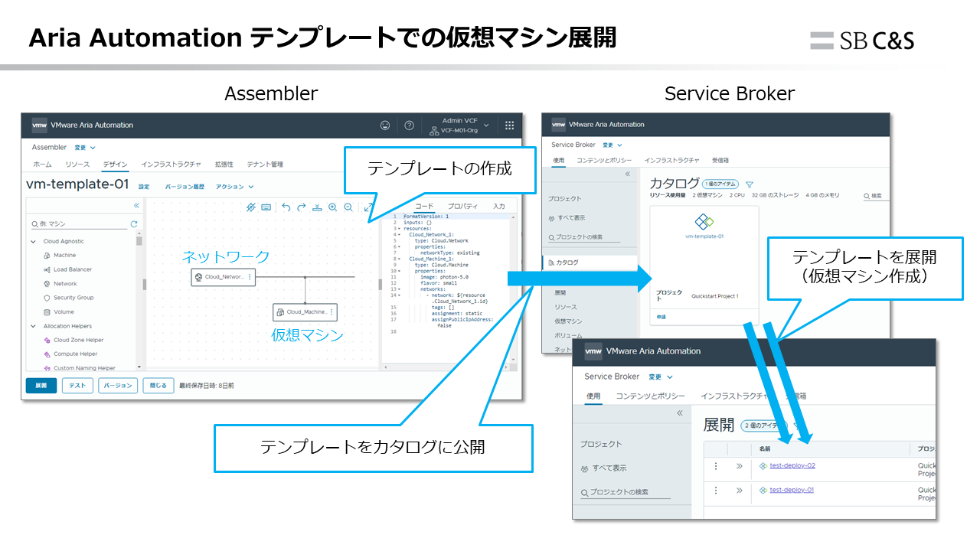The height and width of the screenshot is (551, 980).
Task: Open the apps grid in Assembler header
Action: click(x=509, y=126)
